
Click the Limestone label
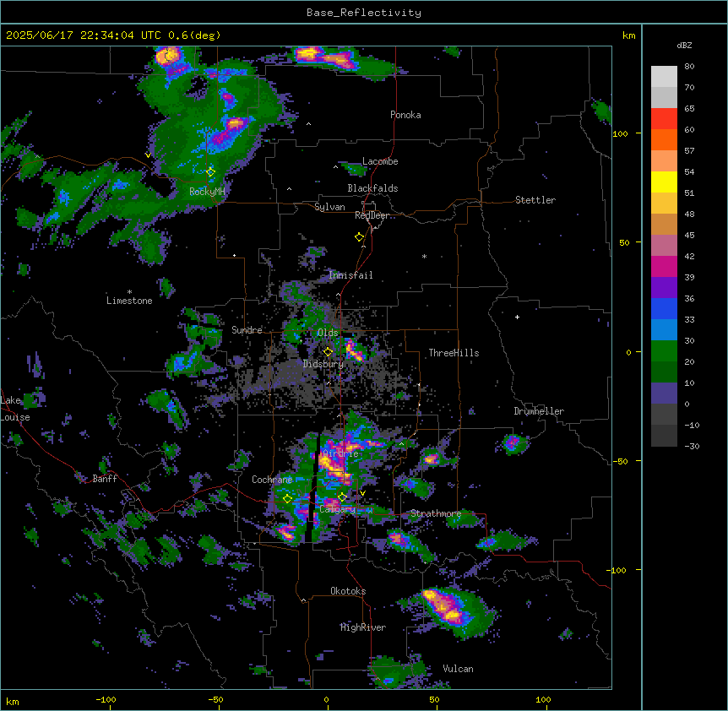coord(129,301)
